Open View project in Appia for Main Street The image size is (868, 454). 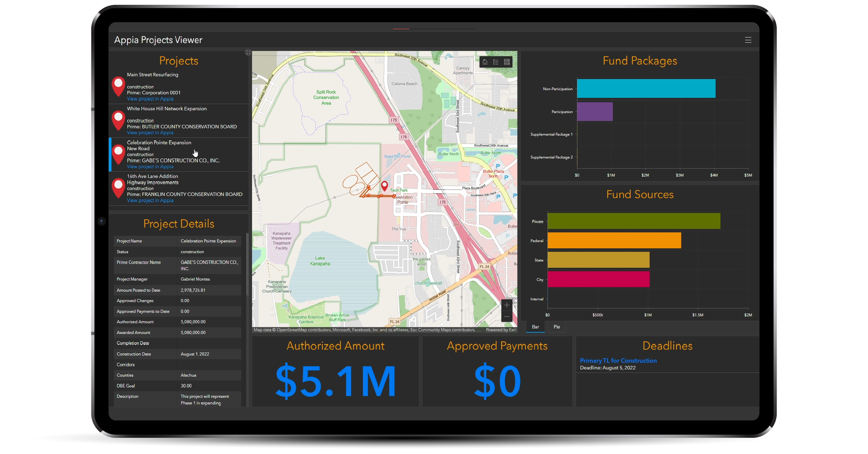point(150,99)
